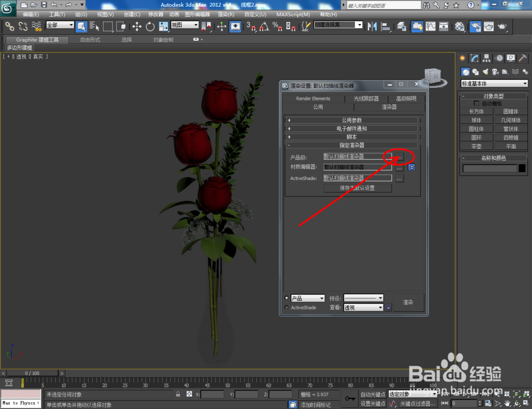Select the Systems category icon
This screenshot has height=409, width=532.
coord(525,72)
